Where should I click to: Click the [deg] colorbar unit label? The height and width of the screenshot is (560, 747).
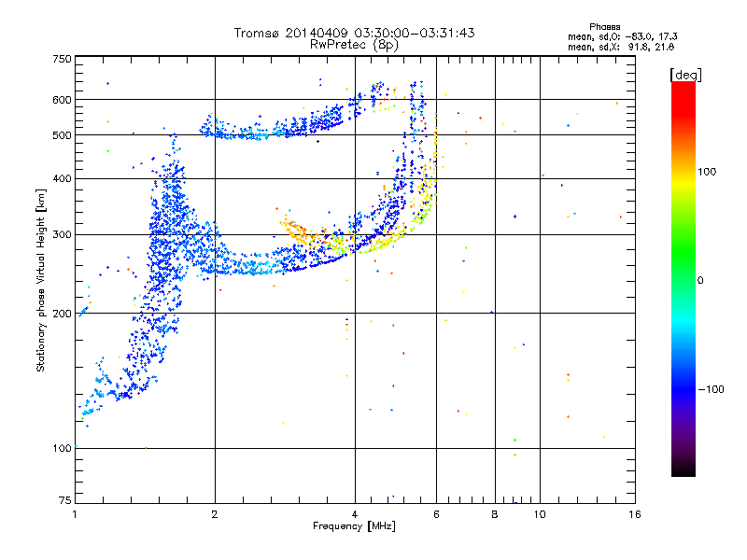point(685,75)
